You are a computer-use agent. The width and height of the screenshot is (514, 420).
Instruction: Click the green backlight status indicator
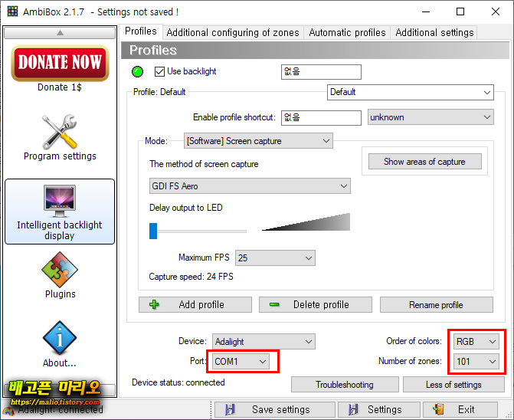137,71
